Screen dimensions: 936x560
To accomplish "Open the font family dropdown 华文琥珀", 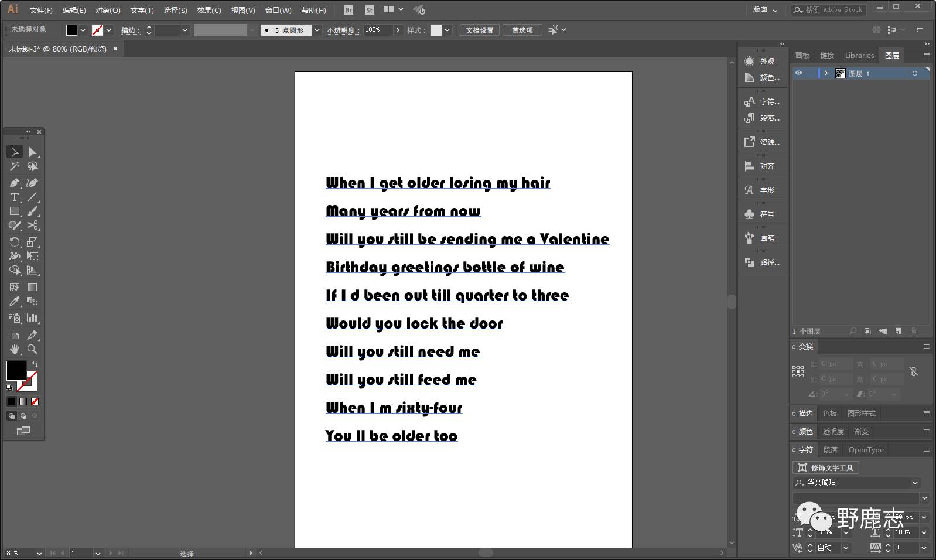I will [x=915, y=483].
